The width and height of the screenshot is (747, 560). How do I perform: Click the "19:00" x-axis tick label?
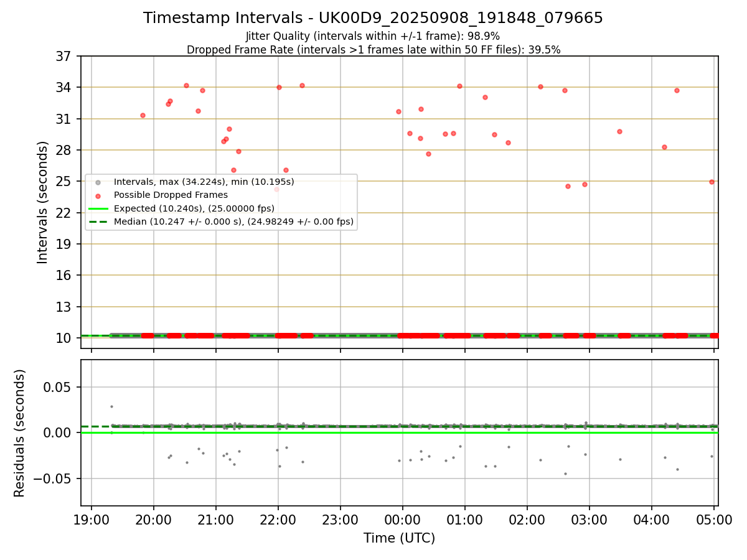coord(92,519)
